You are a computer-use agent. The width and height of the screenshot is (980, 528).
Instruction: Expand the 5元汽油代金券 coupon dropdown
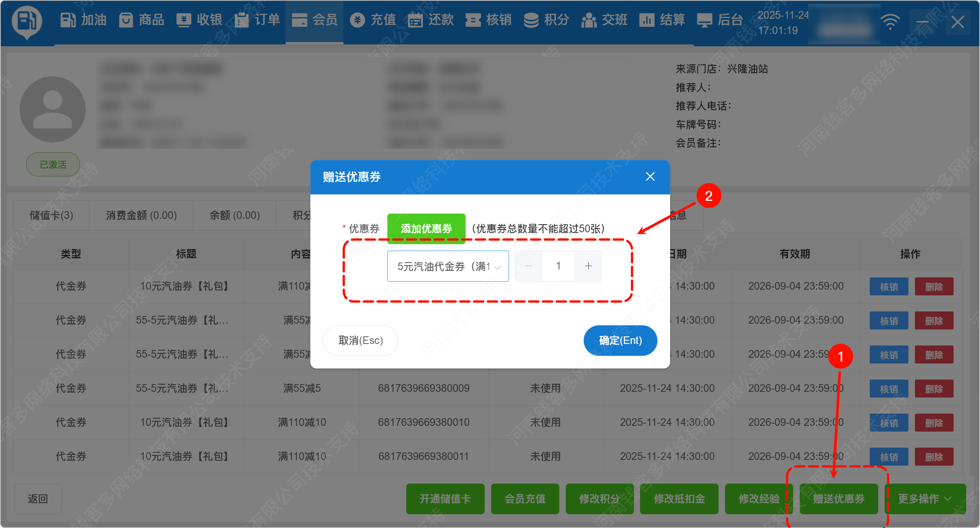click(448, 266)
